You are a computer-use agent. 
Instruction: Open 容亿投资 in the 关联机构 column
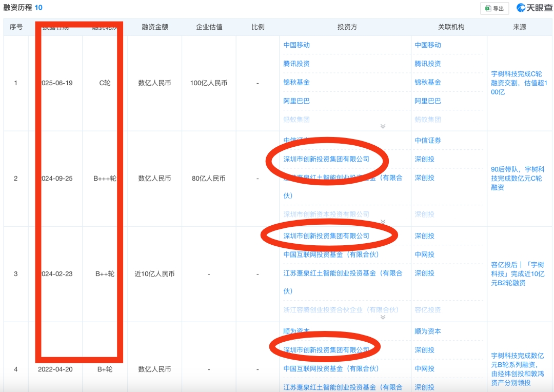[428, 309]
